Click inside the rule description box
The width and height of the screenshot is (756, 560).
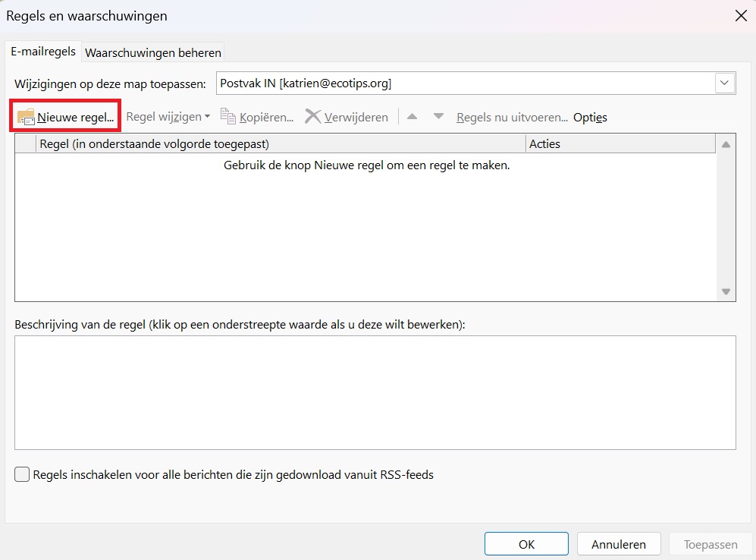click(375, 392)
